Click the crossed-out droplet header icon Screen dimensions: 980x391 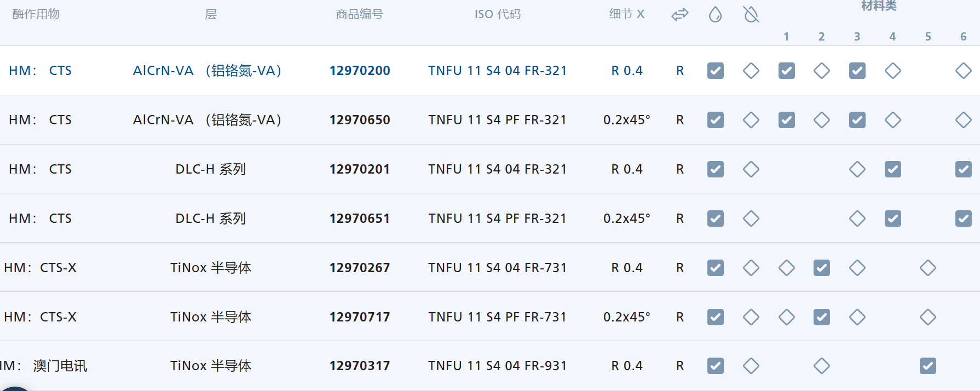click(x=751, y=15)
